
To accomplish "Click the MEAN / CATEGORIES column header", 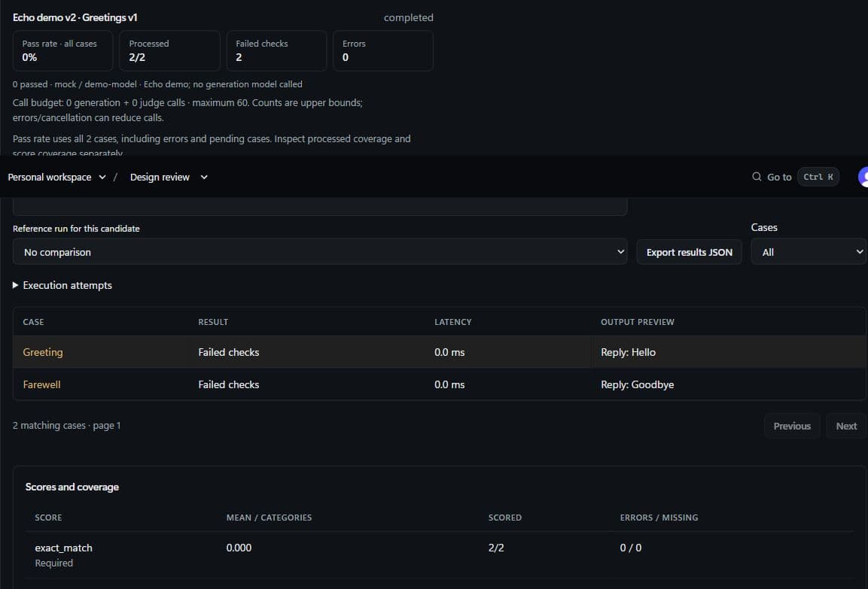I will point(269,518).
